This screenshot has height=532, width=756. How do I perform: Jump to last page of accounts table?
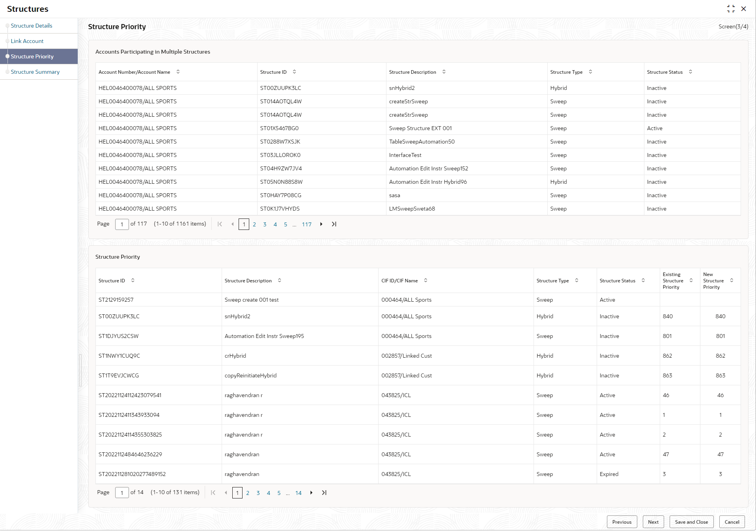[x=334, y=224]
